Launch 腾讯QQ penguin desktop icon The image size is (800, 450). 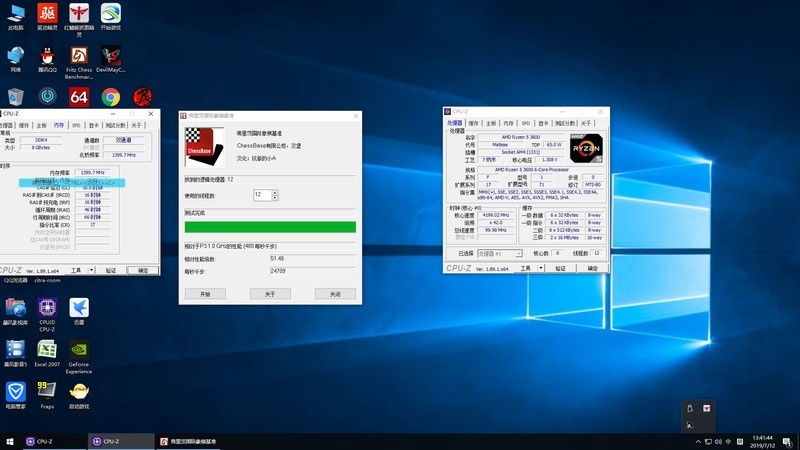pos(47,59)
